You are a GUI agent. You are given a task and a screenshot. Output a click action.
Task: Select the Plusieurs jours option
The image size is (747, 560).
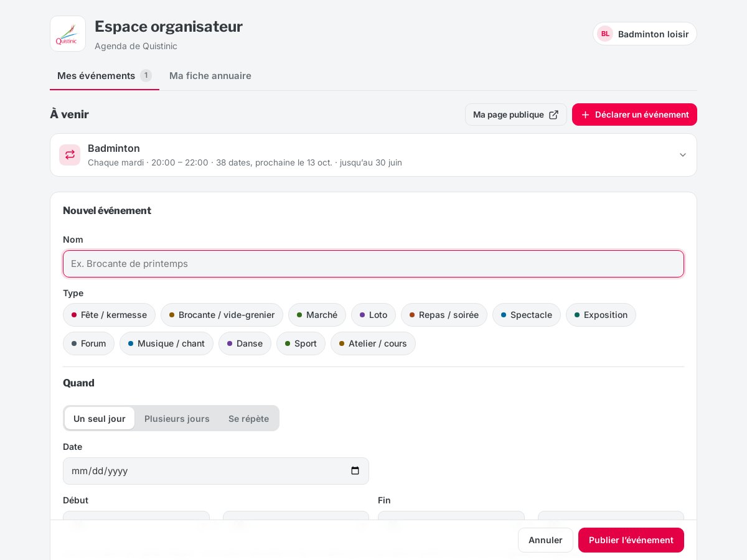tap(177, 418)
